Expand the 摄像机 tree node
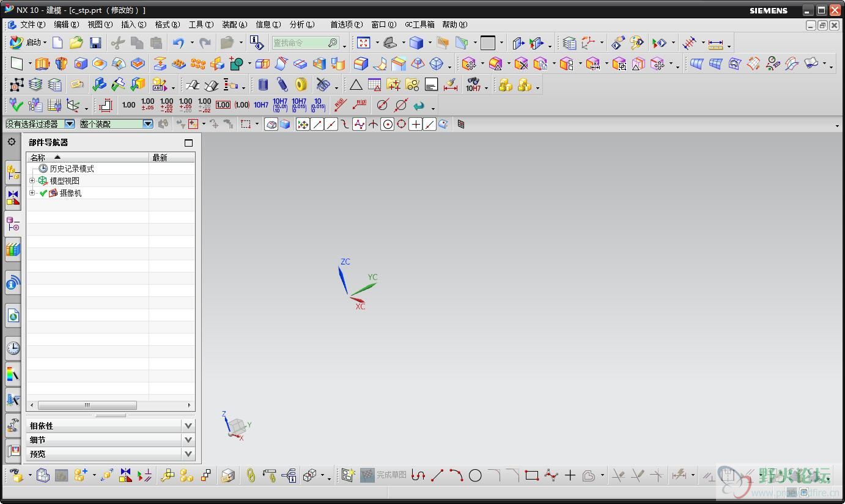The image size is (845, 504). (32, 193)
